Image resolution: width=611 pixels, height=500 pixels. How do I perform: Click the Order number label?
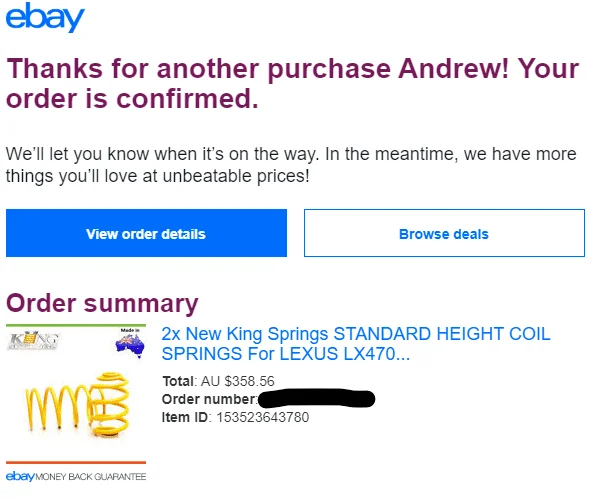pyautogui.click(x=209, y=399)
